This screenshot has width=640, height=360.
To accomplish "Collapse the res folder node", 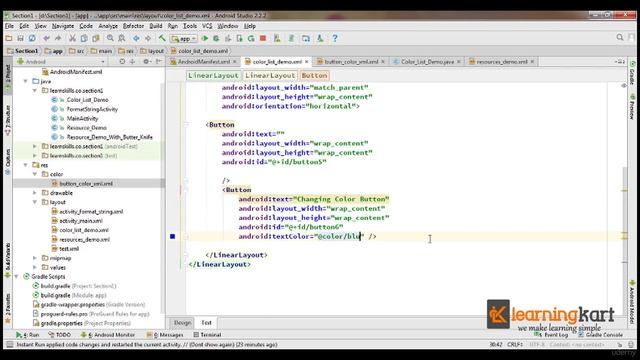I will (26, 165).
